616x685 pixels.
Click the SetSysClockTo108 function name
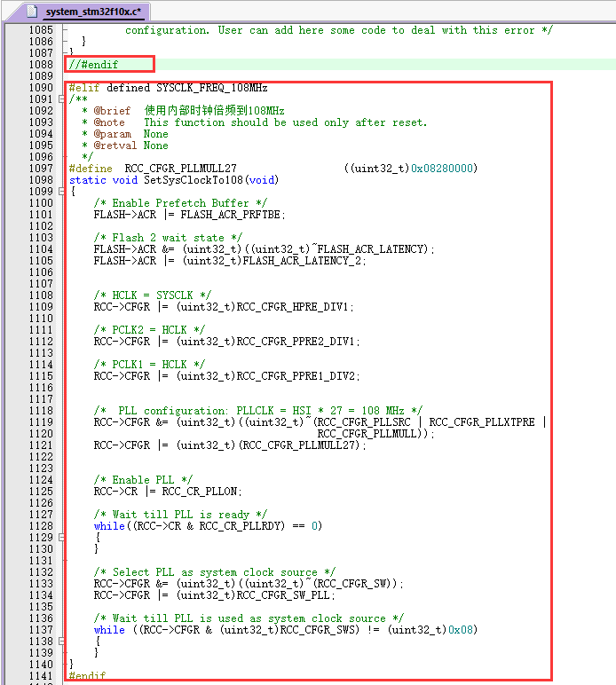click(193, 180)
